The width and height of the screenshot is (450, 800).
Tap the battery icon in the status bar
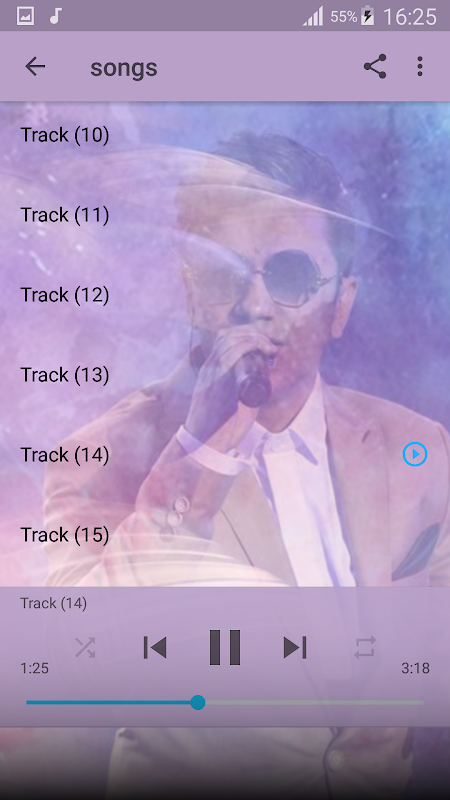(x=367, y=16)
